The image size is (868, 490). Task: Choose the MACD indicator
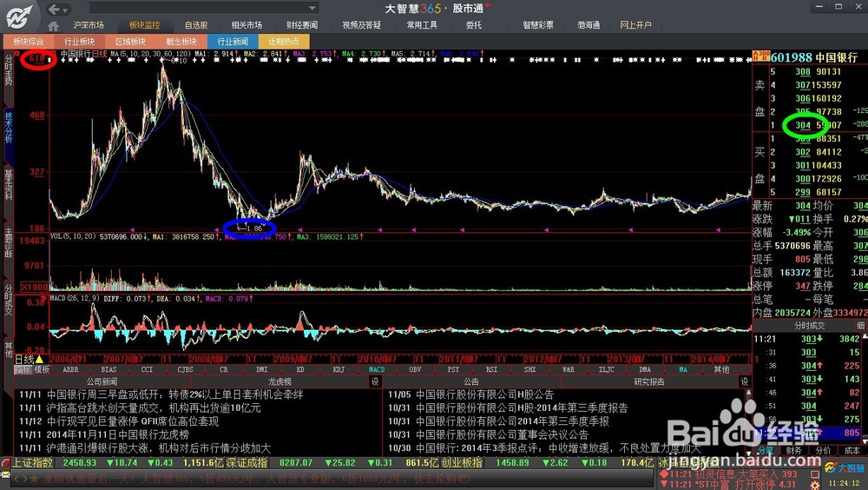point(377,369)
